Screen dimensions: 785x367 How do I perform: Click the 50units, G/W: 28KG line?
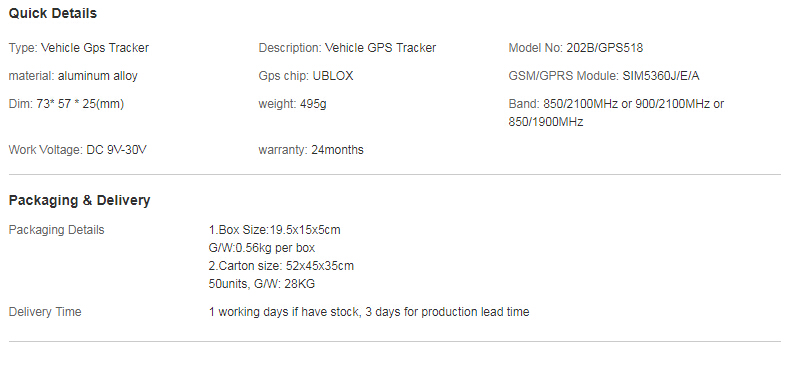tap(262, 284)
